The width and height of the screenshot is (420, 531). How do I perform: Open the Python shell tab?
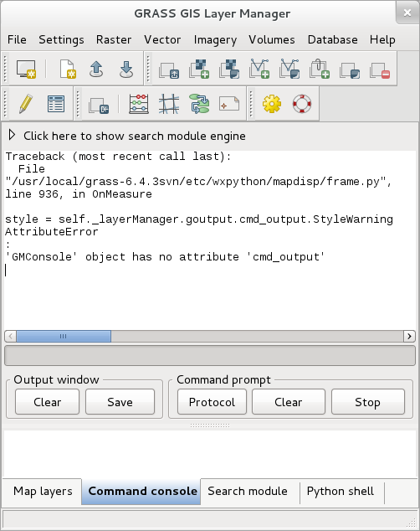341,491
